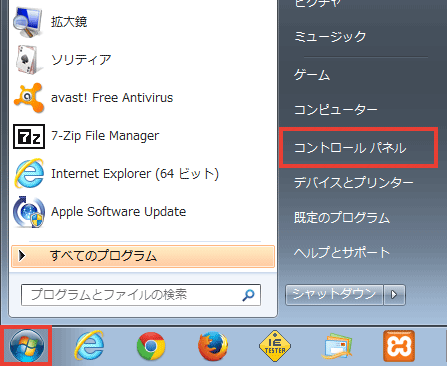The image size is (447, 366).
Task: Click the Windows Start orb
Action: tap(27, 347)
